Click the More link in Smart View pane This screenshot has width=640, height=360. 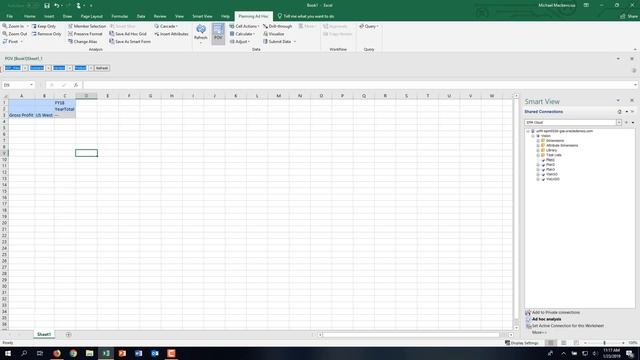[538, 333]
